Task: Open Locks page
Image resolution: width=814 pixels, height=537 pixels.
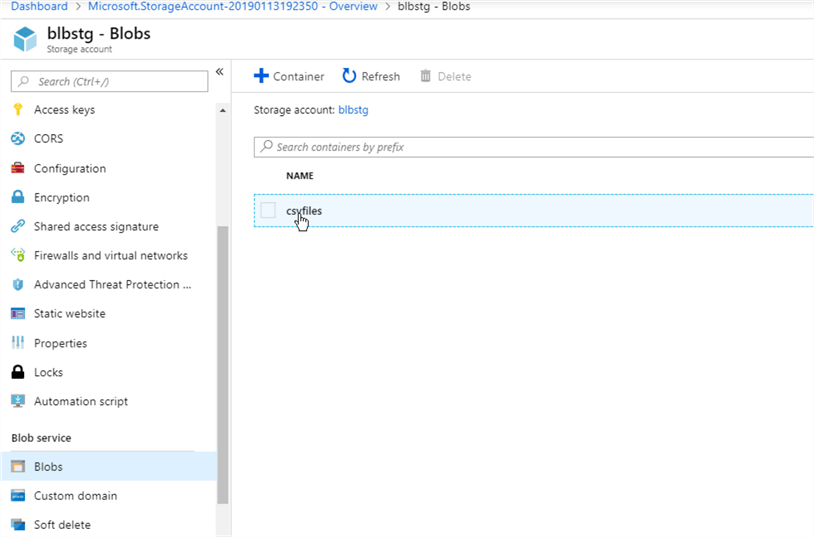Action: 48,372
